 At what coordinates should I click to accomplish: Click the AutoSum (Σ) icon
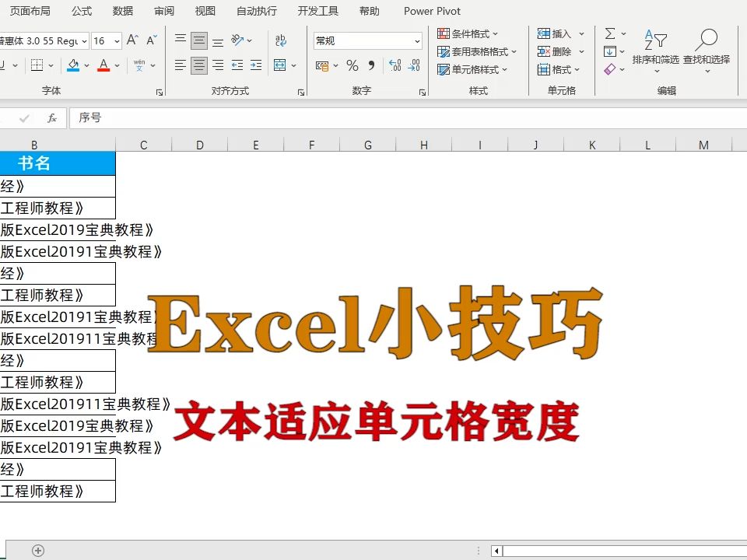click(x=609, y=33)
